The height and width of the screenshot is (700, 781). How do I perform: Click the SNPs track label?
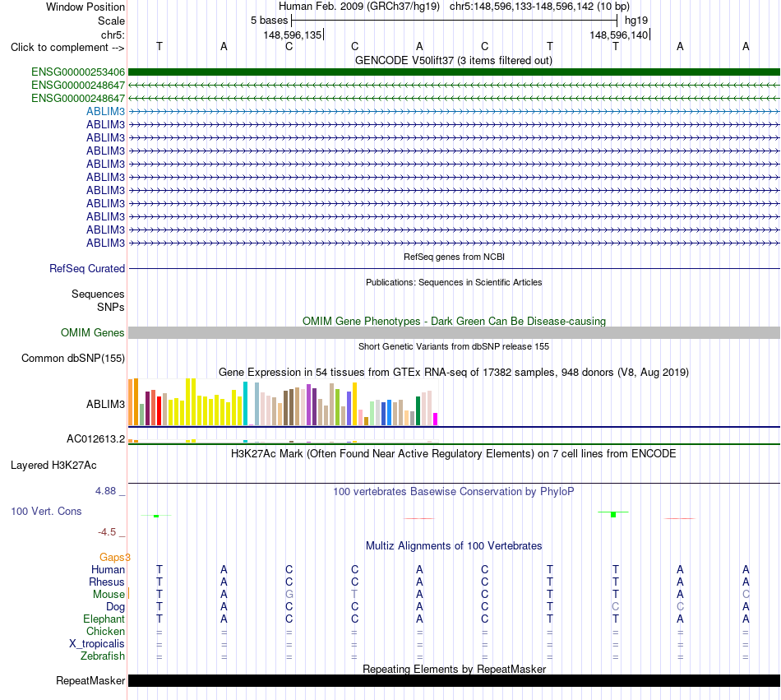tap(111, 307)
